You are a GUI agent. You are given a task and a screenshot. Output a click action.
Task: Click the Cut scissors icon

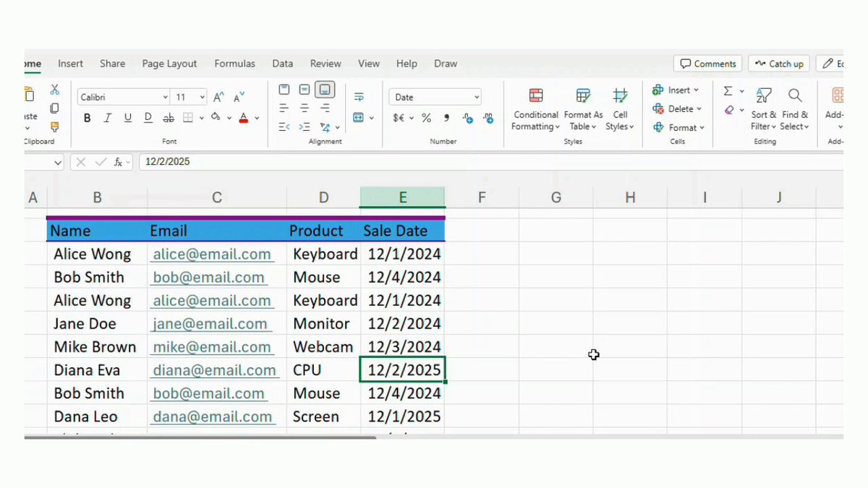click(x=54, y=90)
